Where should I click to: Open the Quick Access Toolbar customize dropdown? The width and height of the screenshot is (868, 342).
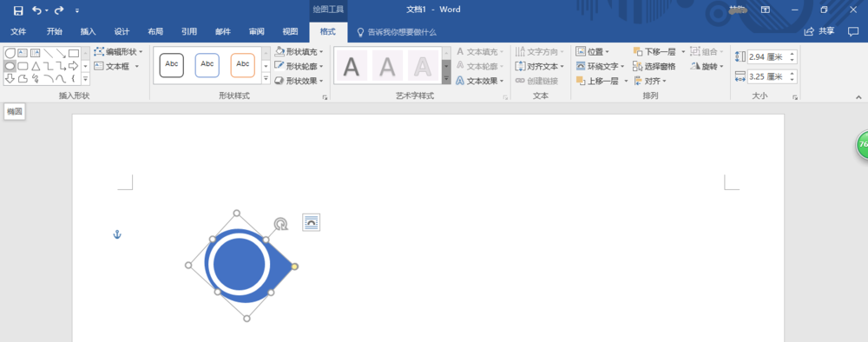coord(77,10)
